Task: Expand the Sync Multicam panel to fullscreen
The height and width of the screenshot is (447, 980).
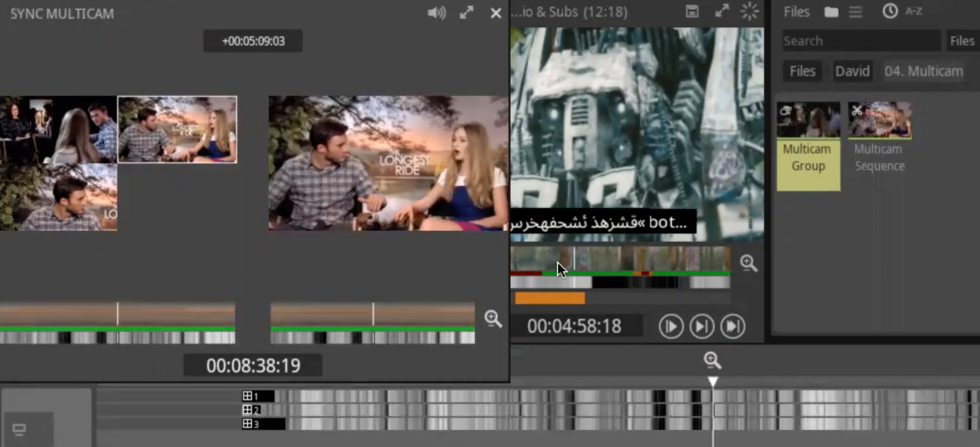Action: click(x=466, y=13)
